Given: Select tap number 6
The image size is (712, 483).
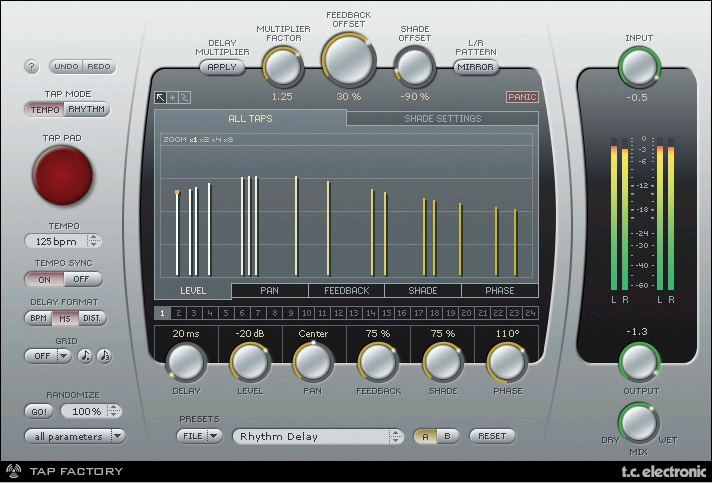Looking at the screenshot, I should coord(242,313).
